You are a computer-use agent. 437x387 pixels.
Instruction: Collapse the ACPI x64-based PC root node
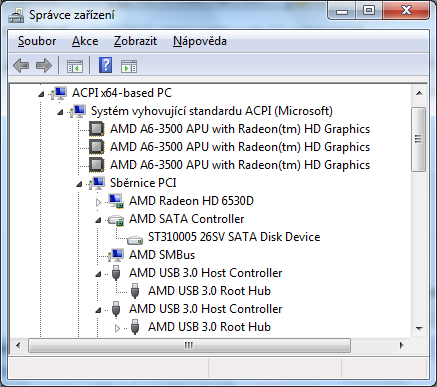(x=41, y=94)
